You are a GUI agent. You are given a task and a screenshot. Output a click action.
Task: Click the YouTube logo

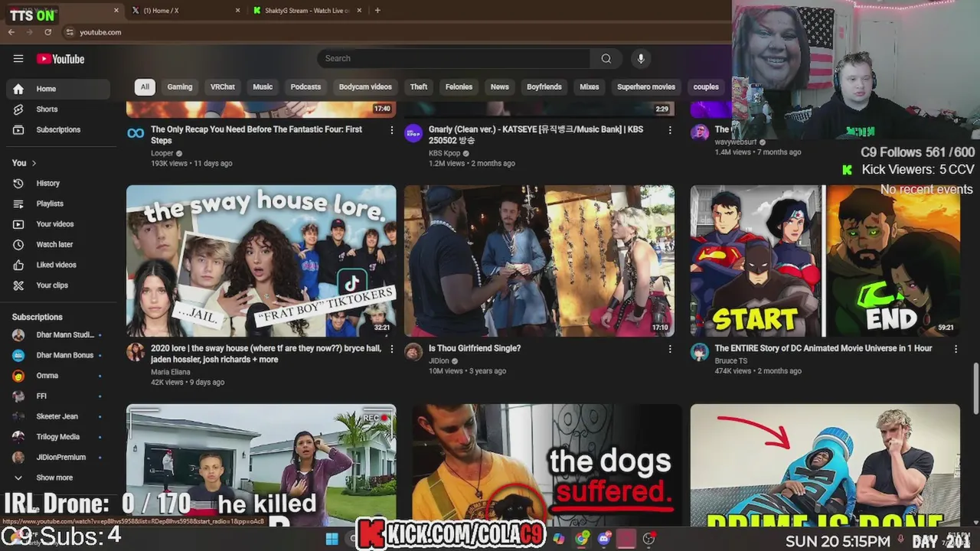60,59
